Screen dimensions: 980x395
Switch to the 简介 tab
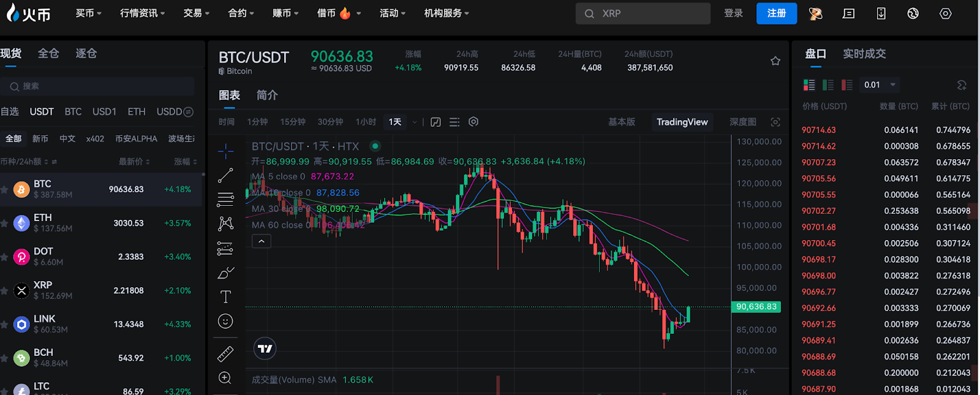pyautogui.click(x=267, y=95)
